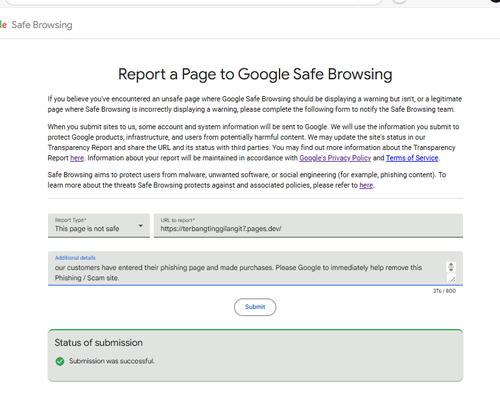
Task: Click the round icon beside the address bar
Action: click(x=399, y=1)
